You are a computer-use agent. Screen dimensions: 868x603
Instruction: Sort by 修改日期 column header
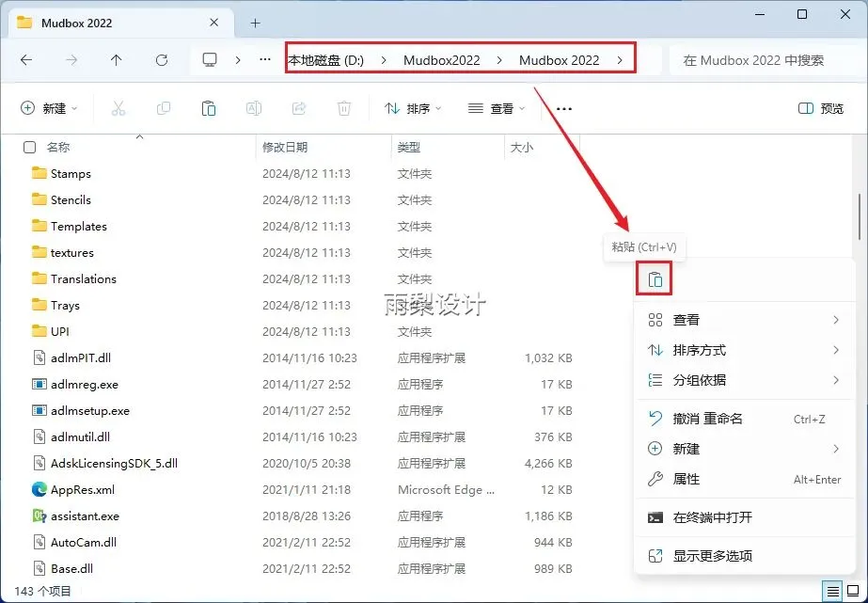285,148
